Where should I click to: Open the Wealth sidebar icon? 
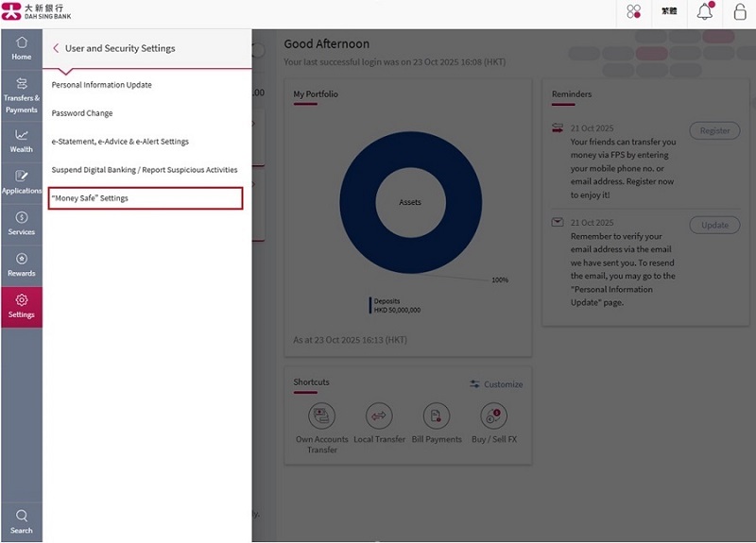[21, 141]
